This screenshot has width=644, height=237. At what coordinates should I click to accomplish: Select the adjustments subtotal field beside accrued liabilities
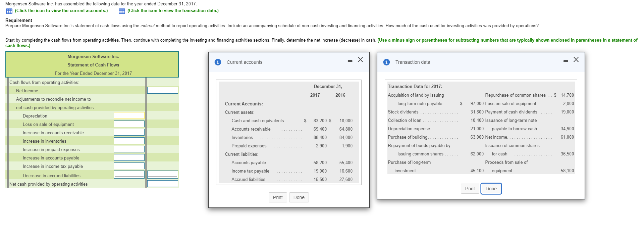(x=163, y=175)
